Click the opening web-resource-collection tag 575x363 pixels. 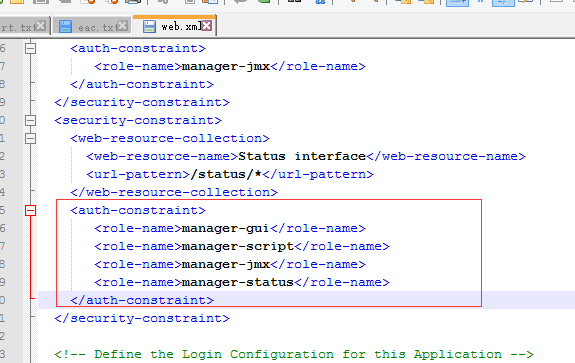(170, 138)
